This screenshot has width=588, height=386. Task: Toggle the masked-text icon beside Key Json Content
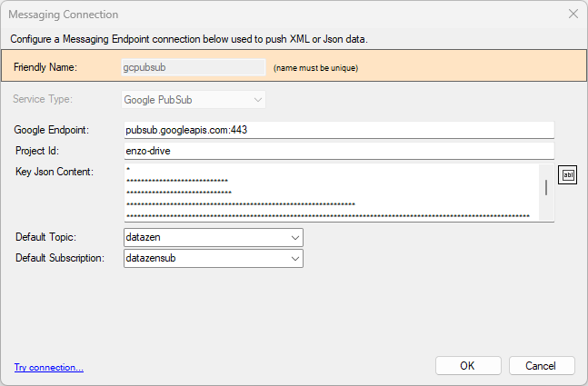point(567,174)
